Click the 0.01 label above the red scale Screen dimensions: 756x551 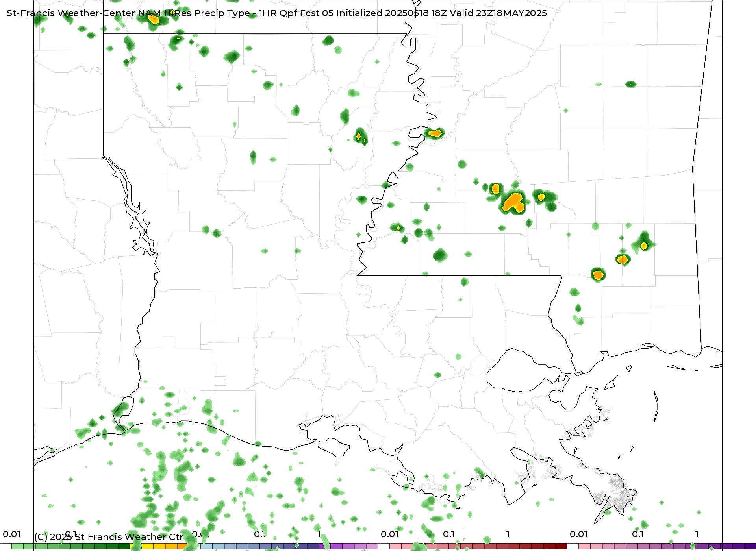pos(389,534)
